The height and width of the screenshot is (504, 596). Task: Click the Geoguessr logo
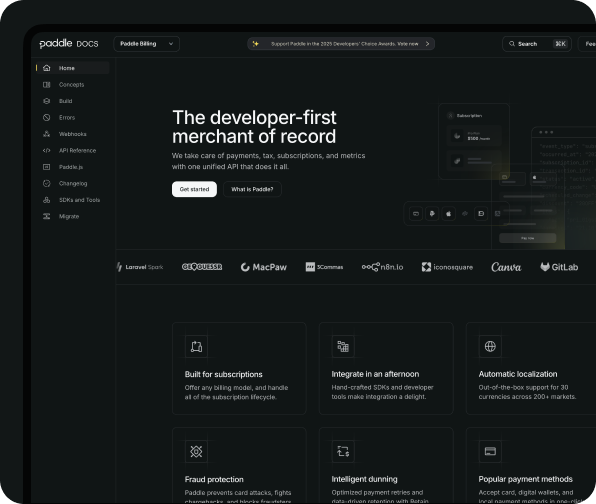coord(202,267)
